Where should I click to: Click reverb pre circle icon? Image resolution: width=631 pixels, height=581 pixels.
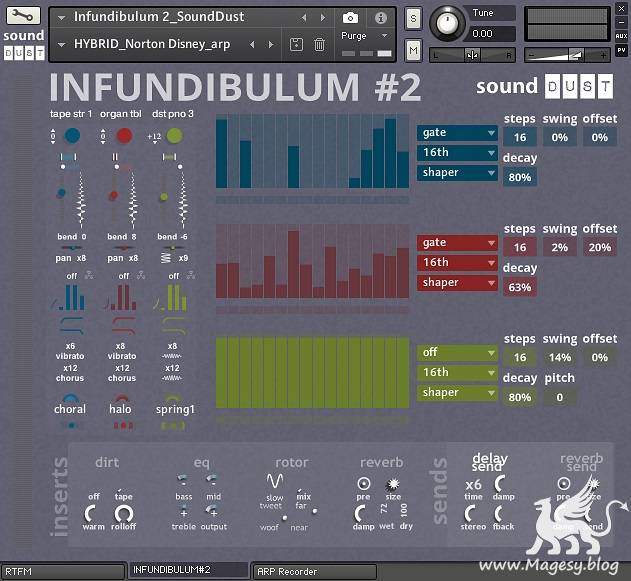click(x=363, y=483)
